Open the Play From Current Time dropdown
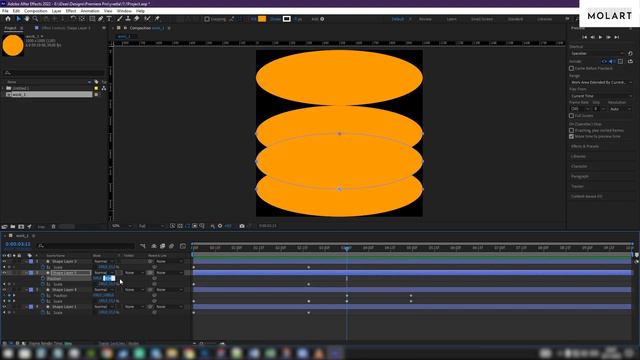This screenshot has height=360, width=640. [601, 96]
